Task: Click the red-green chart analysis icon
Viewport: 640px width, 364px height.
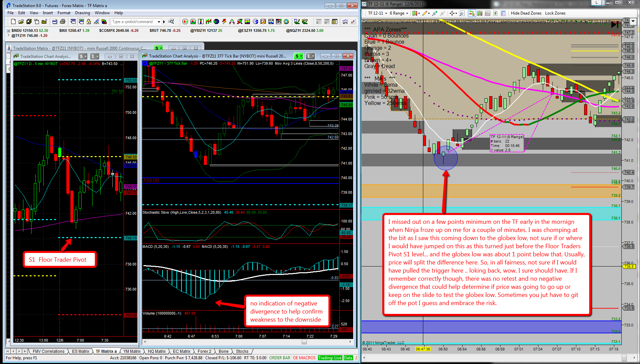Action: [209, 22]
